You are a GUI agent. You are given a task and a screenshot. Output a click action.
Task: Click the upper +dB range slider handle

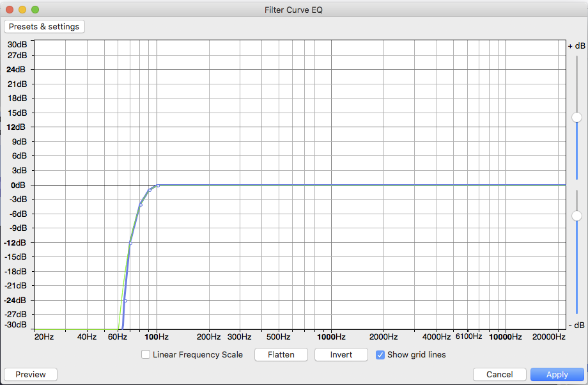pos(576,118)
